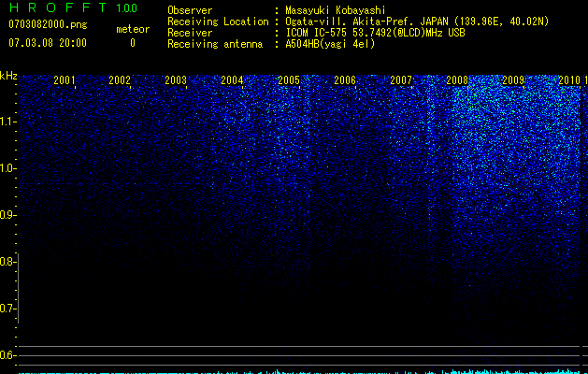Click the 1.1 kHz axis label
This screenshot has height=374, width=588.
pyautogui.click(x=7, y=122)
